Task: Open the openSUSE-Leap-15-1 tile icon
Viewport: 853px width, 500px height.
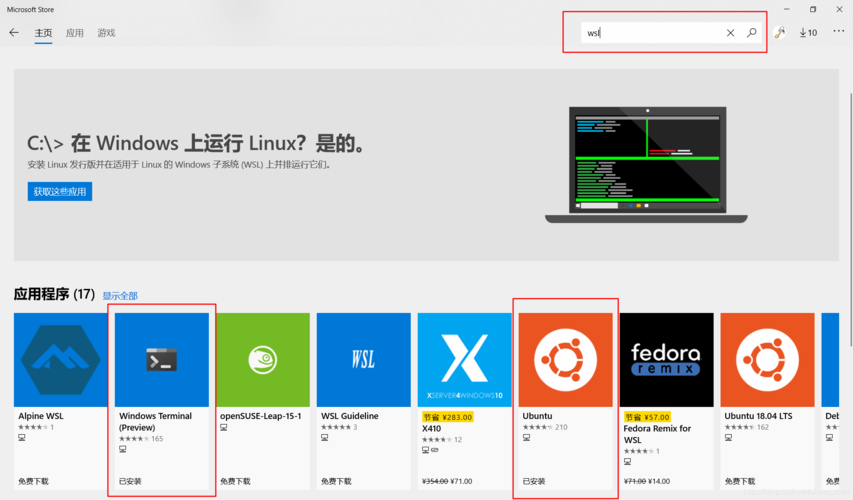Action: [x=263, y=360]
